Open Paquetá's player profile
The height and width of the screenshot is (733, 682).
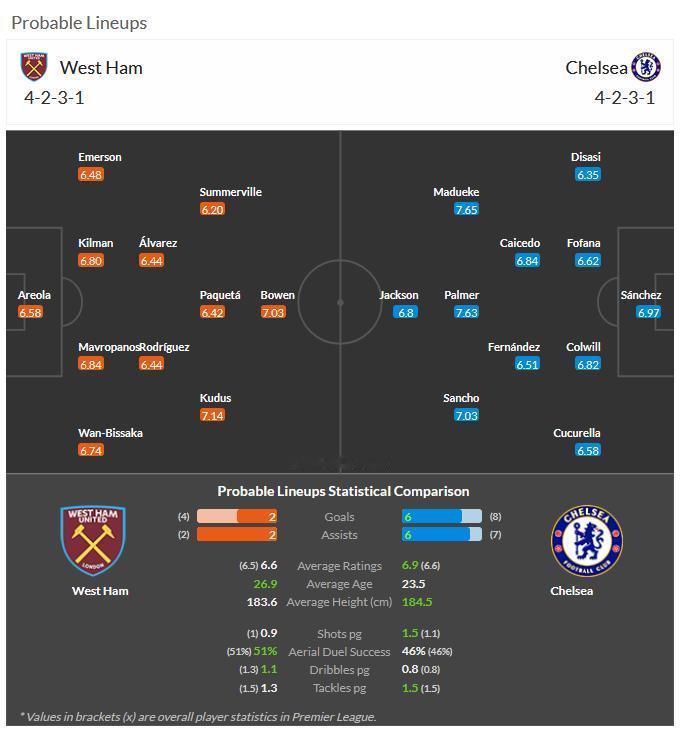coord(220,295)
